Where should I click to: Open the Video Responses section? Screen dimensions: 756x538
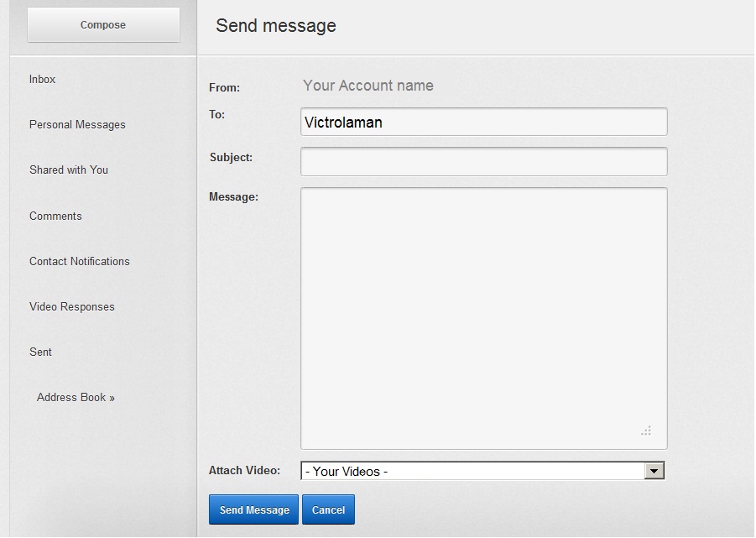pyautogui.click(x=73, y=306)
